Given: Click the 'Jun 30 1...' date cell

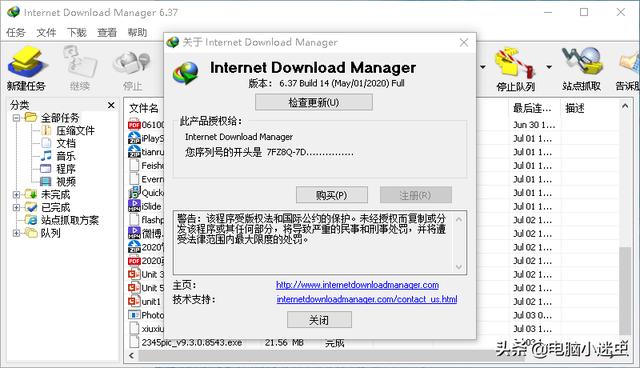Looking at the screenshot, I should tap(534, 125).
